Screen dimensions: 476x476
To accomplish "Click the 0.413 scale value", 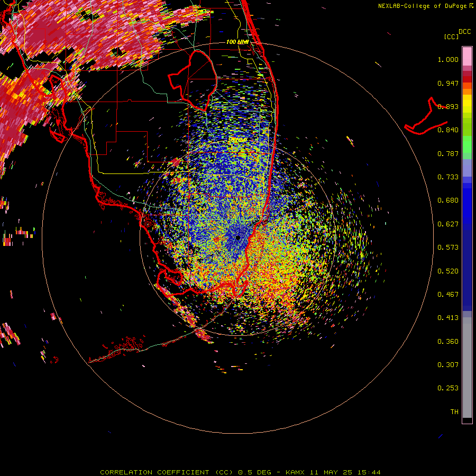I will pos(448,318).
